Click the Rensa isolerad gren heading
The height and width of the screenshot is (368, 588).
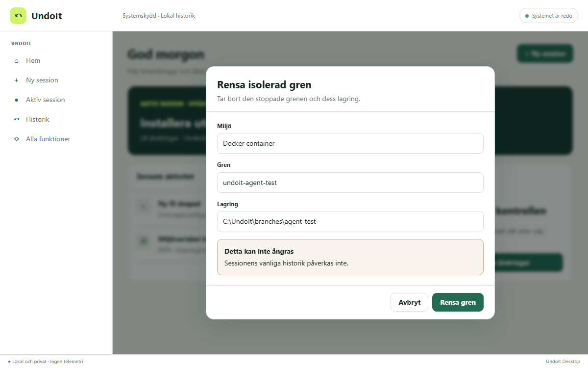264,85
